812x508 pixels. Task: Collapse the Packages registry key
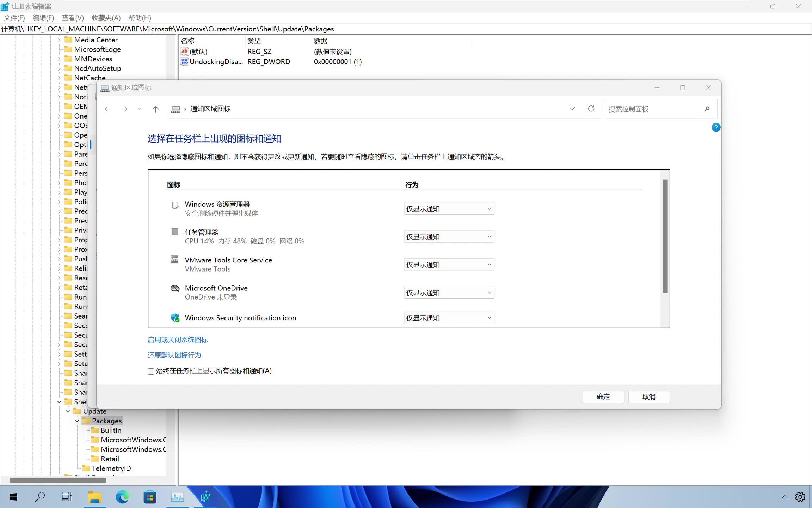(77, 421)
